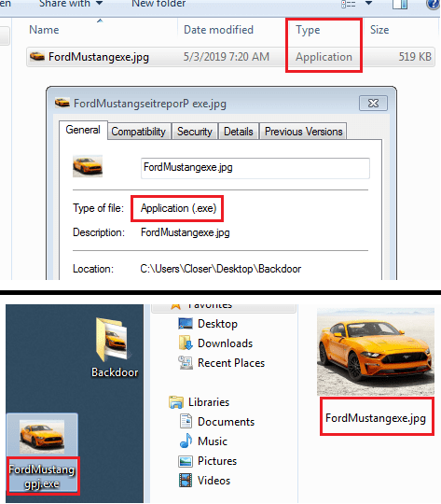The image size is (441, 504).
Task: Click the file name field in properties
Action: coord(255,168)
